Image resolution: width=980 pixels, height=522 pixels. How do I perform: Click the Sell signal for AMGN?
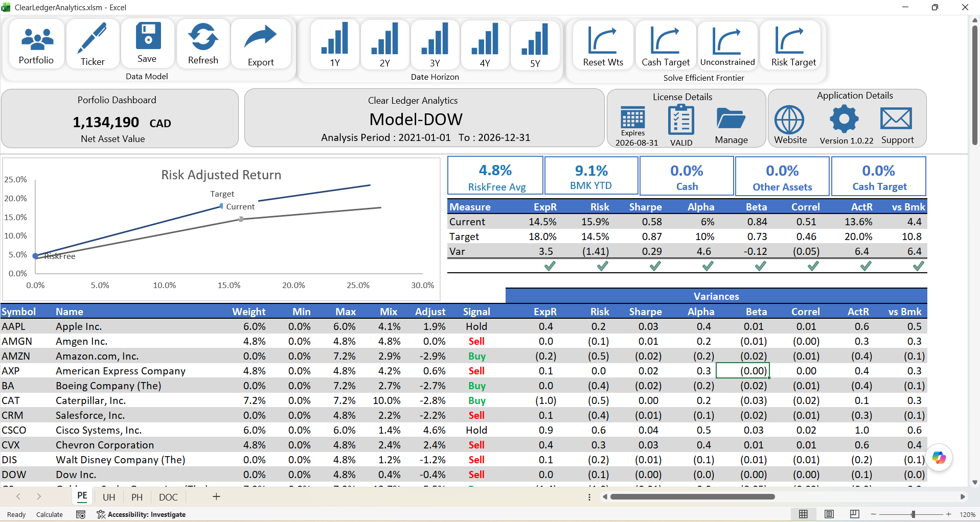click(476, 341)
